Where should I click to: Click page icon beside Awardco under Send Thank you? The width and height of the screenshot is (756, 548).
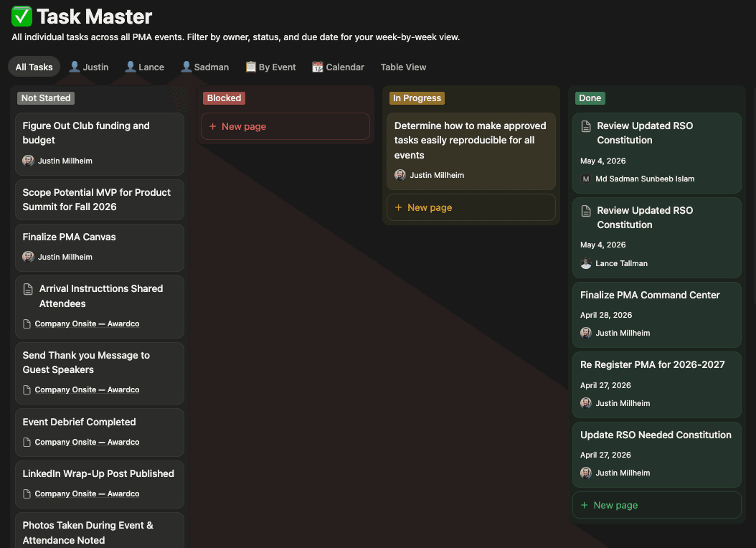point(27,390)
